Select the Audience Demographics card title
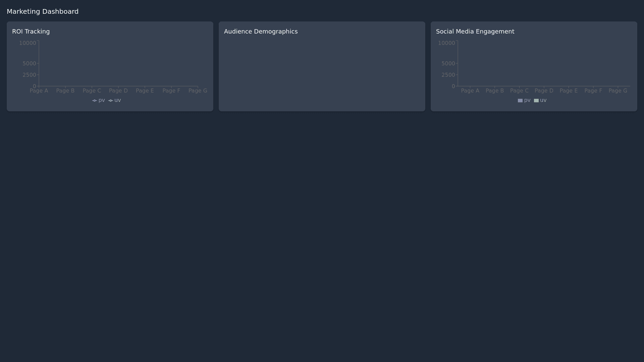644x362 pixels. point(261,32)
